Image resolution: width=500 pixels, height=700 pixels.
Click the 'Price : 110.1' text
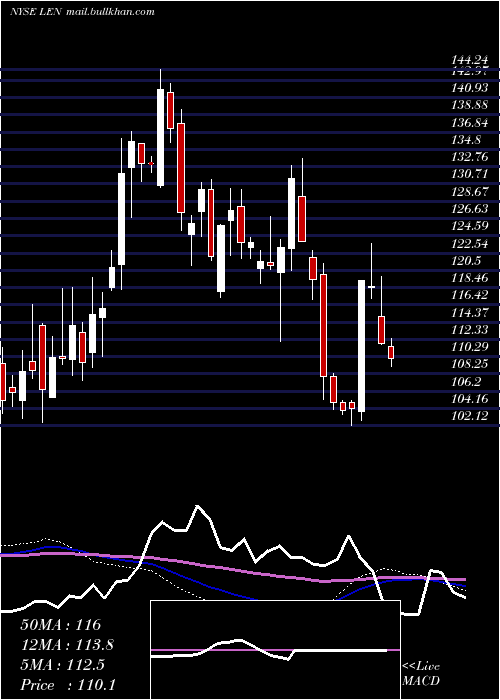(68, 685)
